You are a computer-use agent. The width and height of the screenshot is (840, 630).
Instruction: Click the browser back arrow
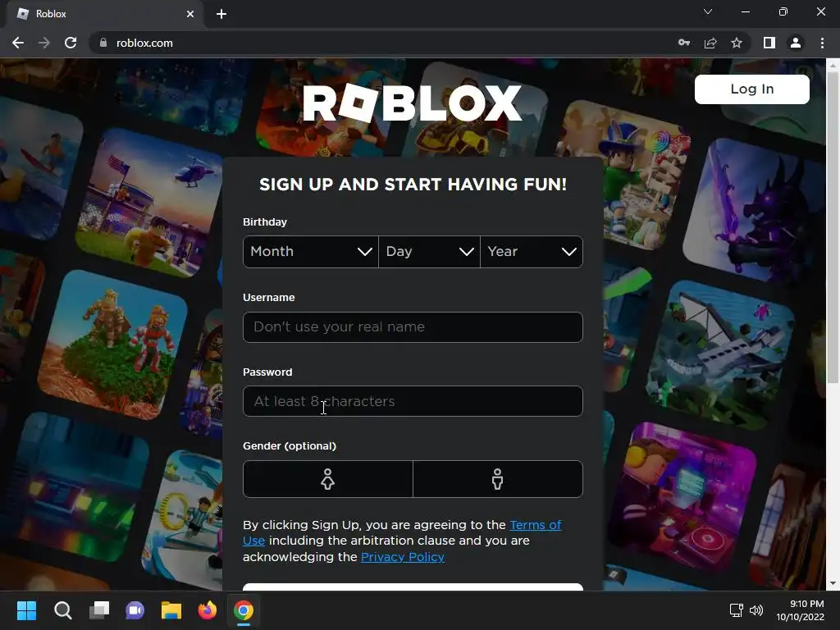tap(18, 43)
